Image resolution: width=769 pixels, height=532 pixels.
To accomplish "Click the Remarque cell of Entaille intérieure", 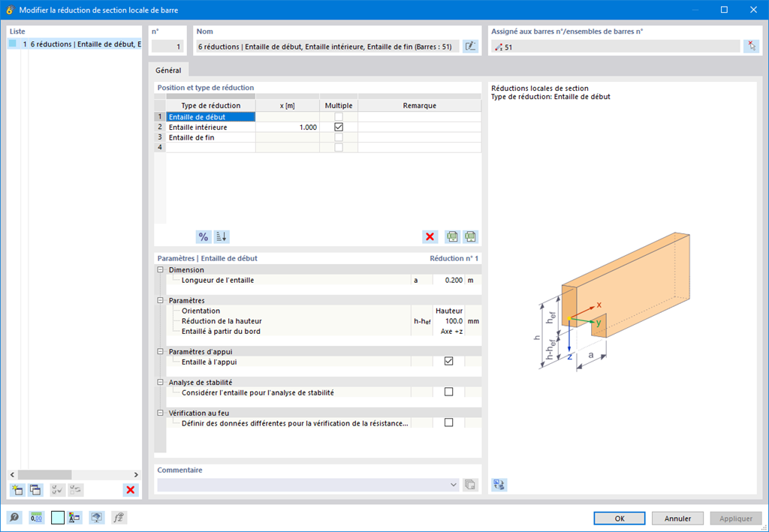I will tap(419, 128).
